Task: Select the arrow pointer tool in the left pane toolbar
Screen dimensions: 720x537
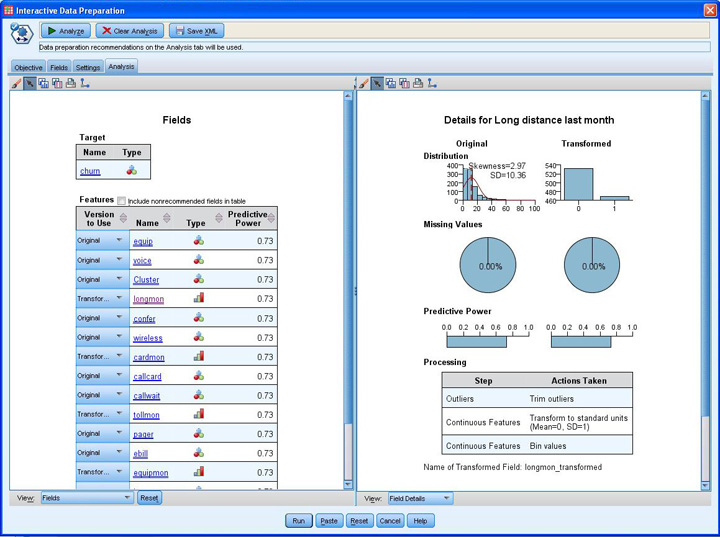Action: (30, 83)
